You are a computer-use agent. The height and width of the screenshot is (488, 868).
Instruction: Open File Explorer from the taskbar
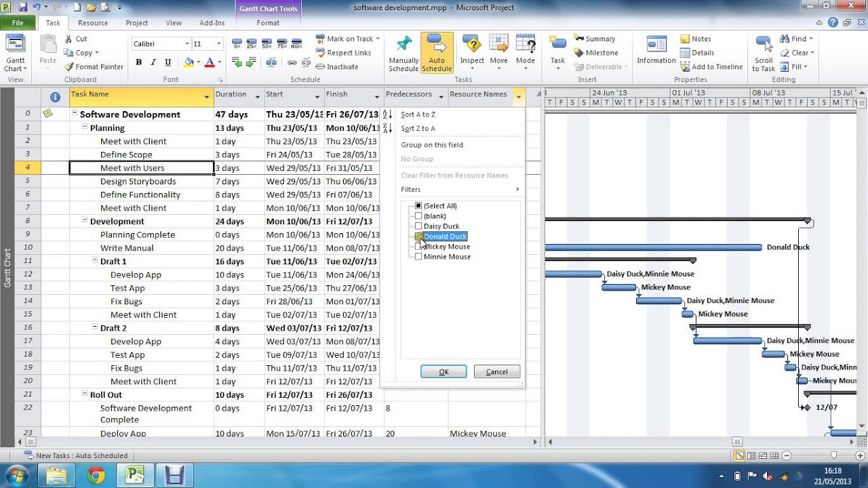pos(56,476)
